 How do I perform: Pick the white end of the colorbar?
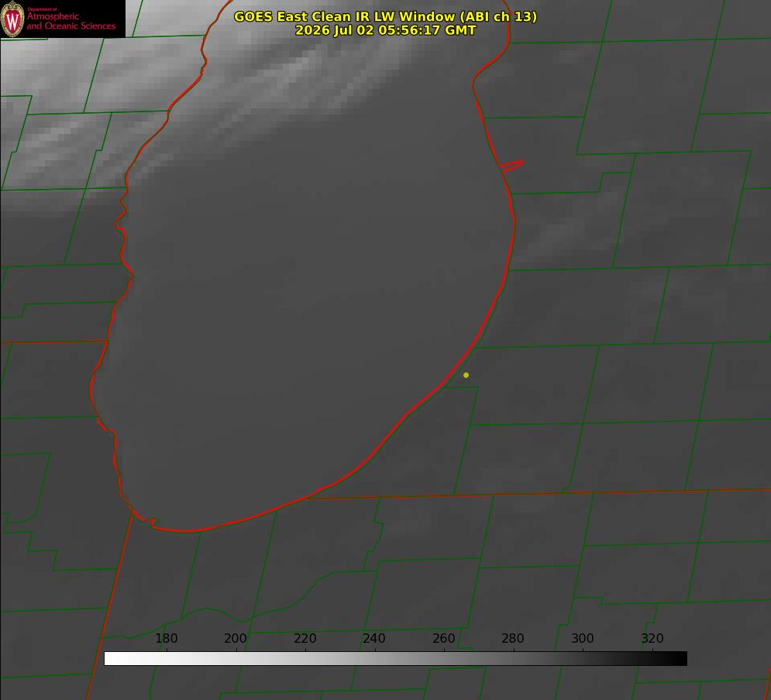click(111, 659)
